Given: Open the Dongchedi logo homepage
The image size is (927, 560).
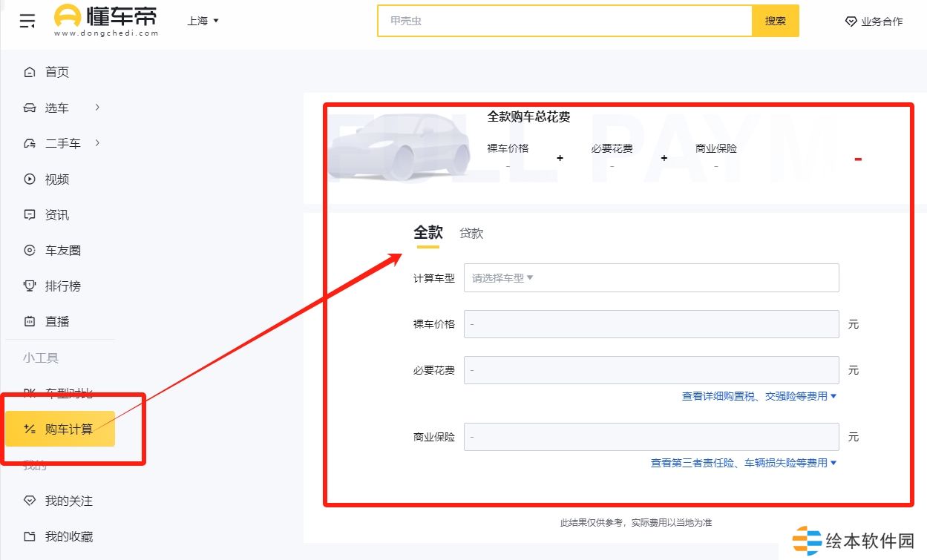Looking at the screenshot, I should coord(106,20).
